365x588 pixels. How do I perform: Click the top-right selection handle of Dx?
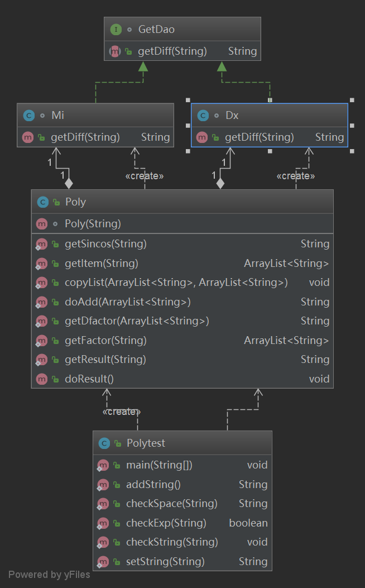(352, 101)
